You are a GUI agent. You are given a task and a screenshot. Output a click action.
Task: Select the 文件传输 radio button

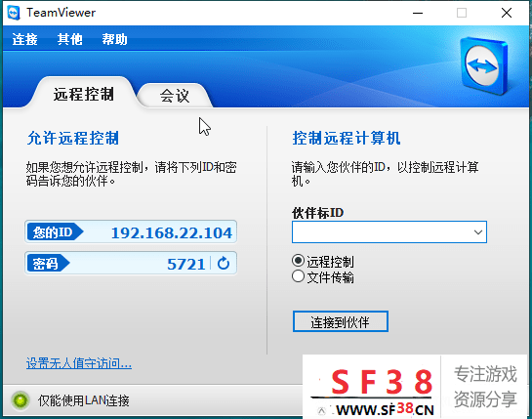pos(298,276)
